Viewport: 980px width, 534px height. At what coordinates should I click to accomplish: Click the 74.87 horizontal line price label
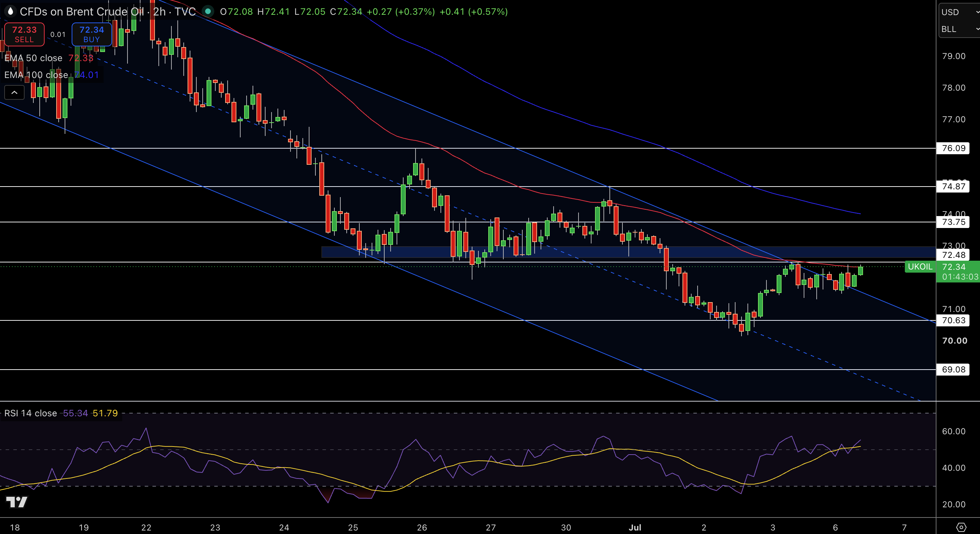(x=953, y=187)
